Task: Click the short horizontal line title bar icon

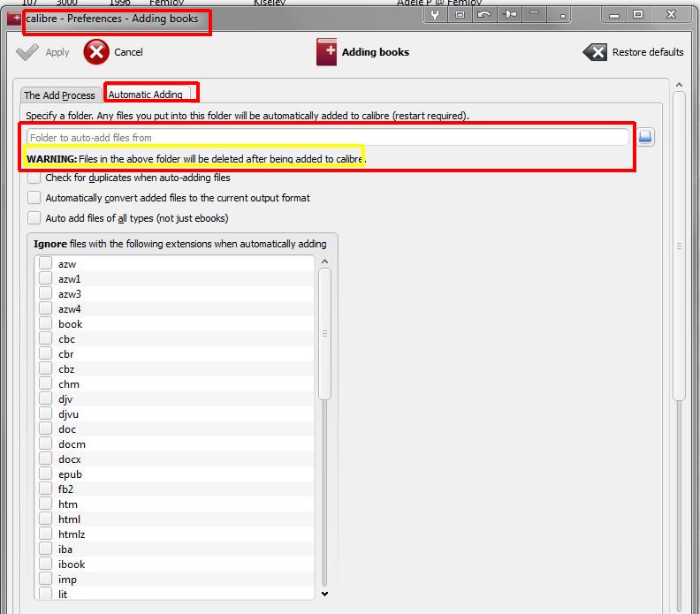Action: point(535,13)
